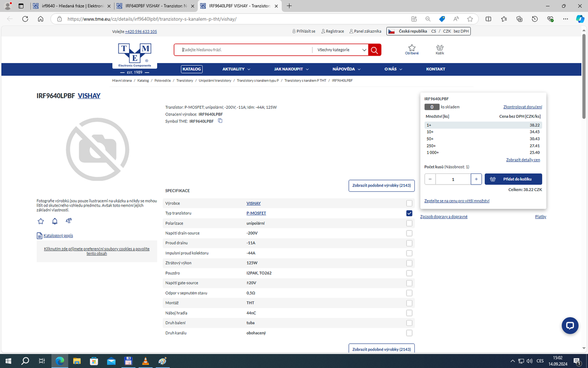Open Microsoft Store from taskbar
The image size is (588, 368).
pos(94,361)
